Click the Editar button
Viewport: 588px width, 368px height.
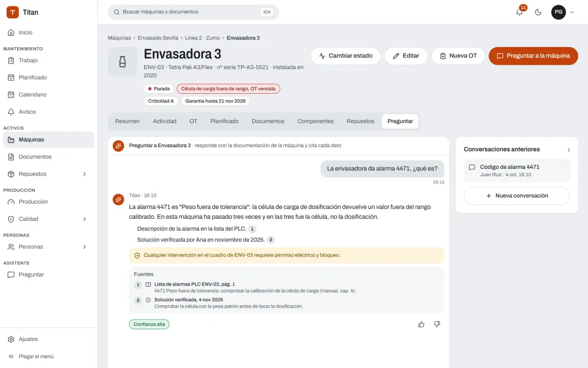click(x=406, y=56)
